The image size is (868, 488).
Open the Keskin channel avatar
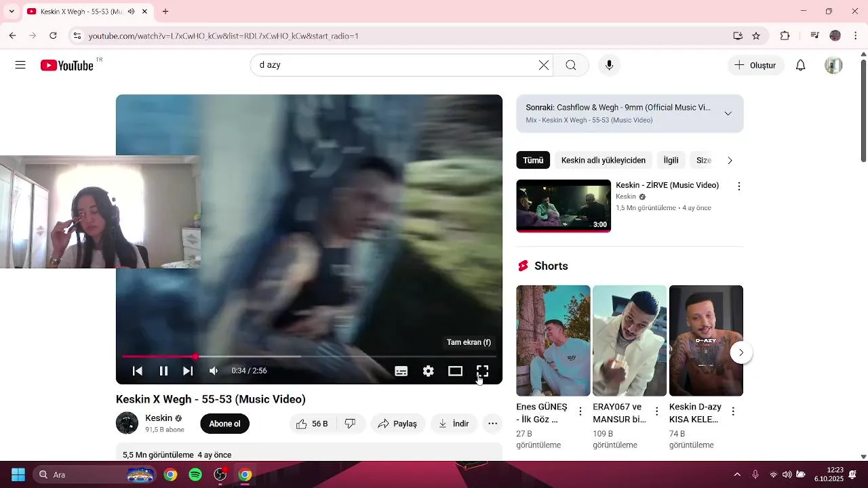(x=127, y=423)
